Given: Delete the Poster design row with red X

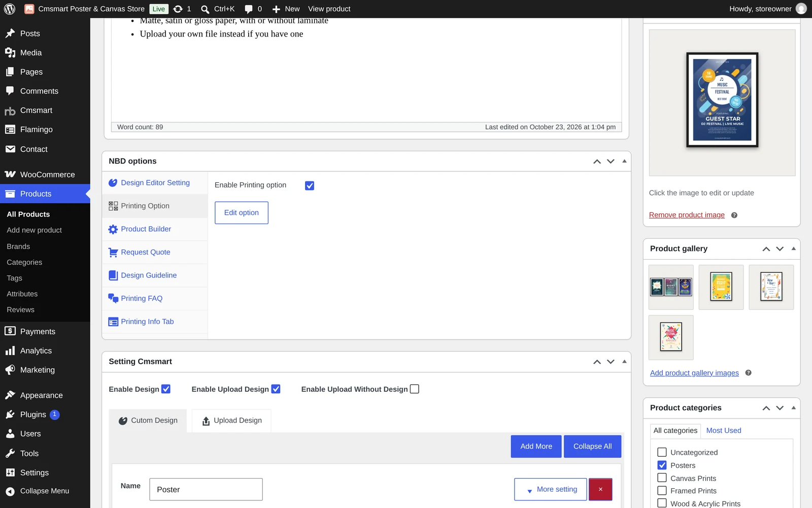Looking at the screenshot, I should coord(600,489).
